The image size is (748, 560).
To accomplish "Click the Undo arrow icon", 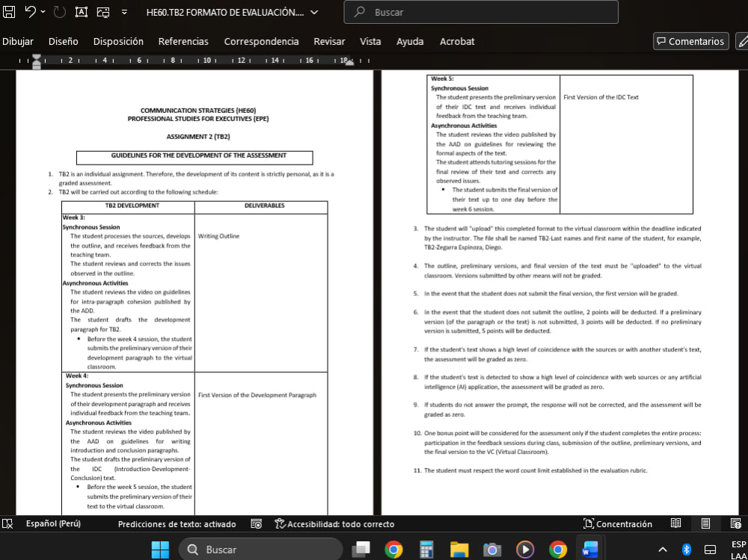I will 30,11.
